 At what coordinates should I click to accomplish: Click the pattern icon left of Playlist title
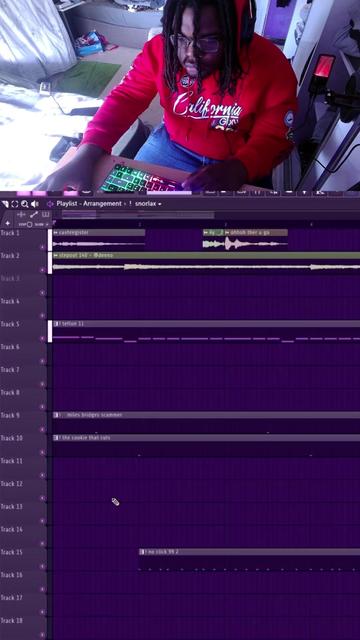pyautogui.click(x=50, y=204)
